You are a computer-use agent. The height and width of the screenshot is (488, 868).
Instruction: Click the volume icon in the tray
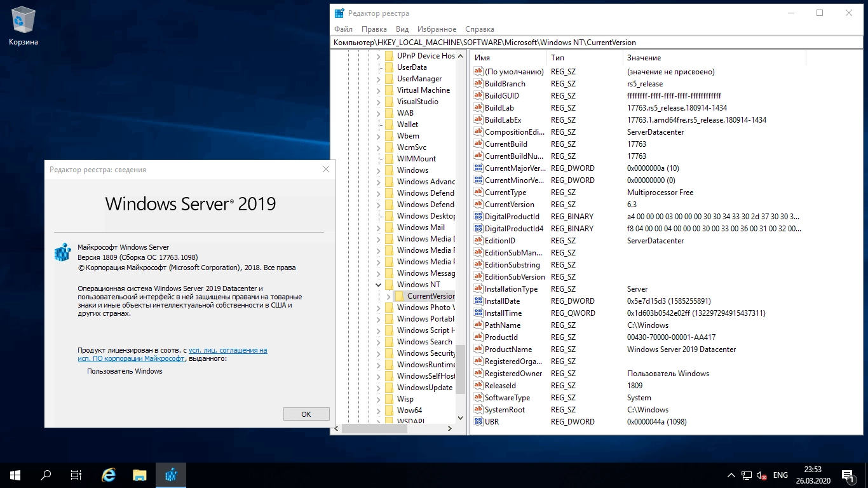761,475
